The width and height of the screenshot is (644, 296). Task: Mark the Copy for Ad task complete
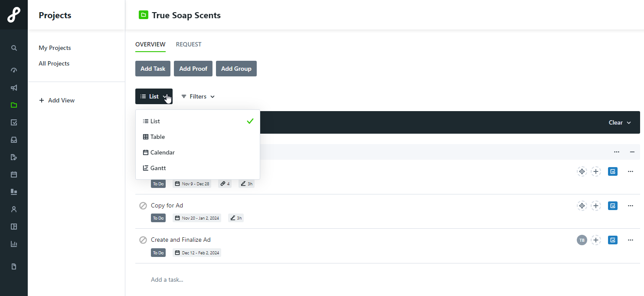tap(143, 206)
